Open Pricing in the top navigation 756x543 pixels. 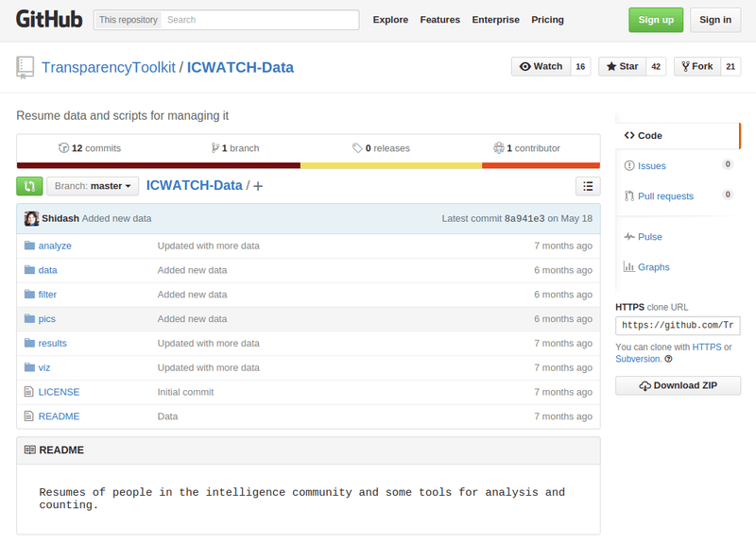click(x=547, y=20)
